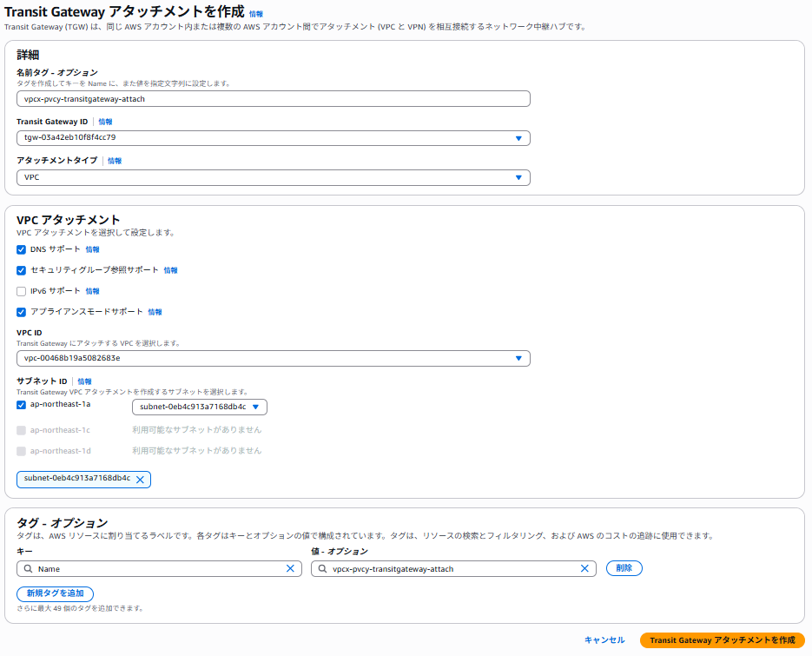Click the tag key field containing Name
This screenshot has height=656, width=812.
pos(159,568)
